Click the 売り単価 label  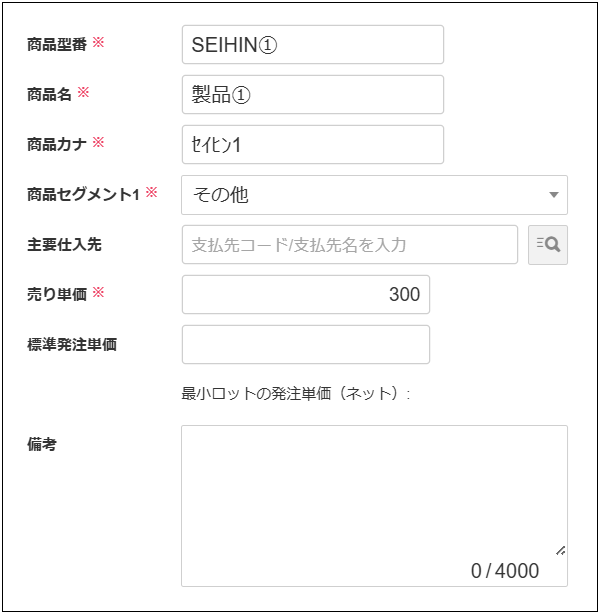(x=57, y=294)
